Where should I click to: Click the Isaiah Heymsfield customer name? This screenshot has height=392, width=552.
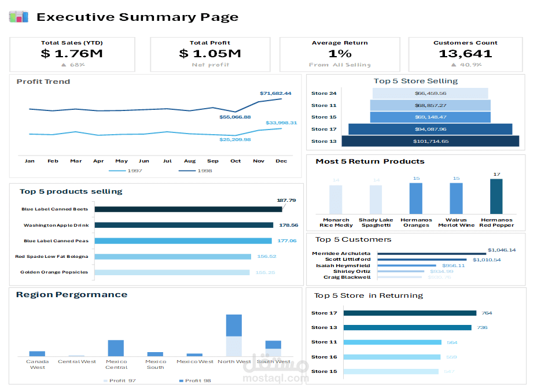pos(343,266)
